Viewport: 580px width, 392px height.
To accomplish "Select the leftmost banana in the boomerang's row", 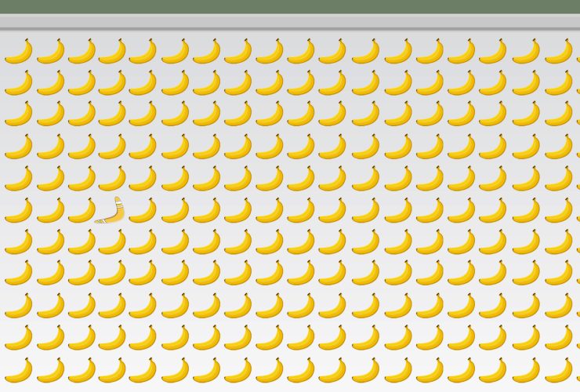I will point(19,210).
